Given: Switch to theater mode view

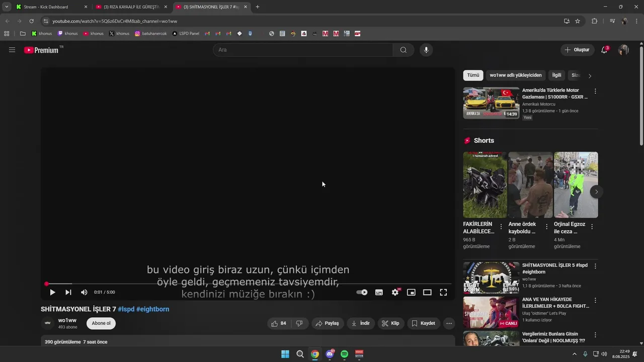Looking at the screenshot, I should 427,292.
